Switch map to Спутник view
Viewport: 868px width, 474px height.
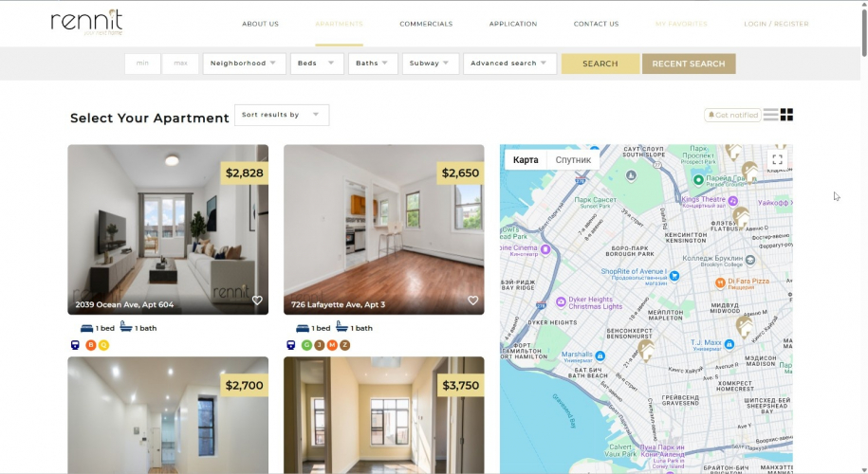click(x=573, y=160)
